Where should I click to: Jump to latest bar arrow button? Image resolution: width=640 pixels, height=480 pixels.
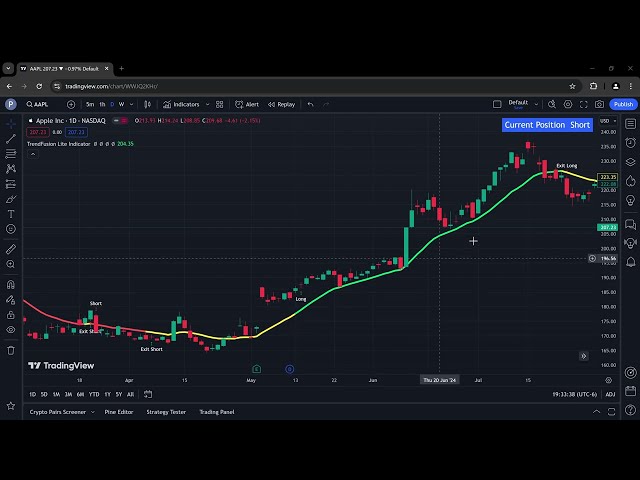(584, 356)
